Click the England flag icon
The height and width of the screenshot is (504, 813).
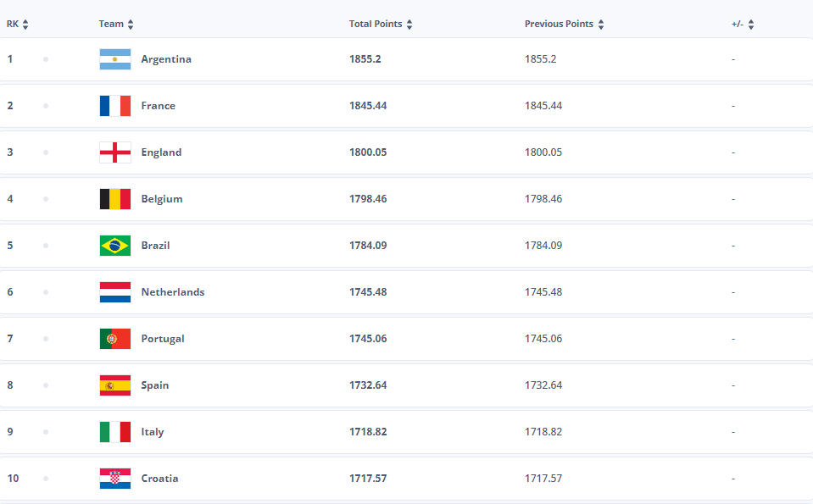point(114,152)
